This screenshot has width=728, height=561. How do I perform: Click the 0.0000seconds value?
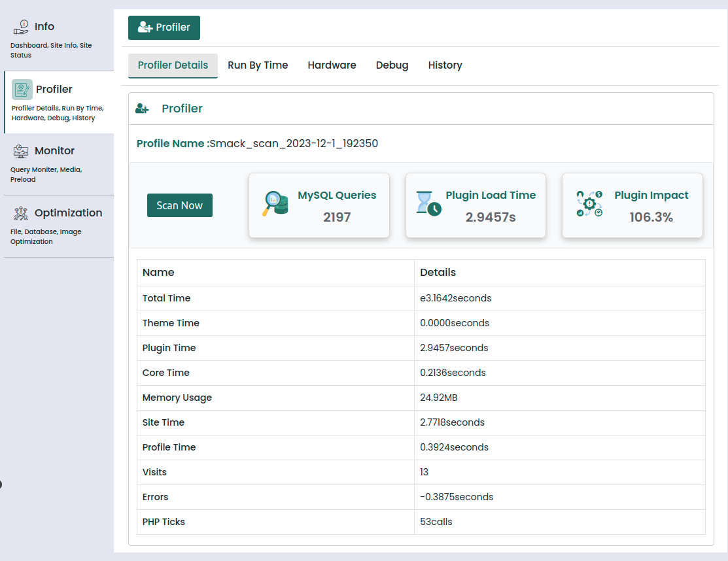click(x=455, y=323)
